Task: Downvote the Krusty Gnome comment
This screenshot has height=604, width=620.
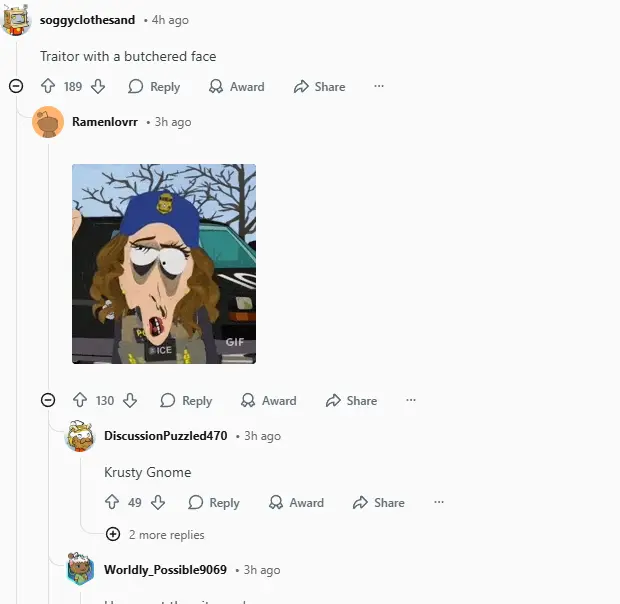Action: [x=158, y=503]
